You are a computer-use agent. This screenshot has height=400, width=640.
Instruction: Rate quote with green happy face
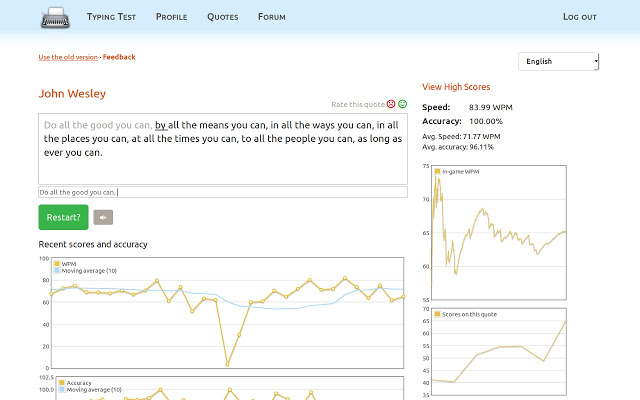[x=403, y=104]
